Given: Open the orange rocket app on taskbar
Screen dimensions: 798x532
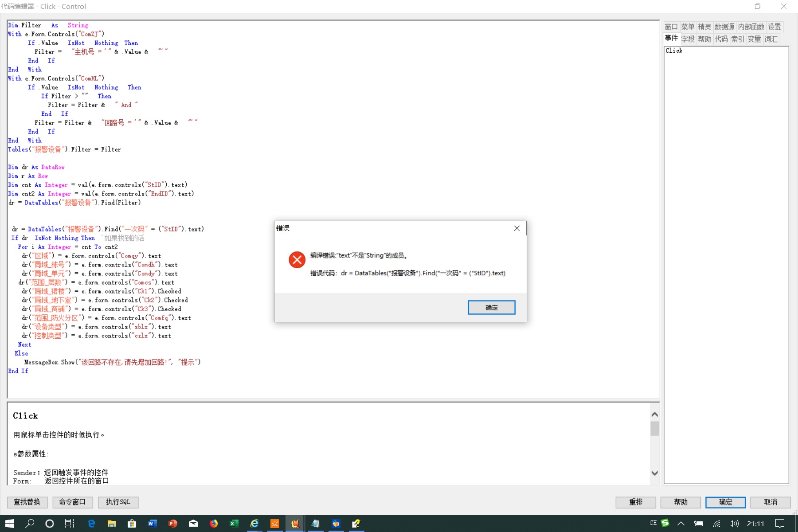Looking at the screenshot, I should (x=275, y=524).
